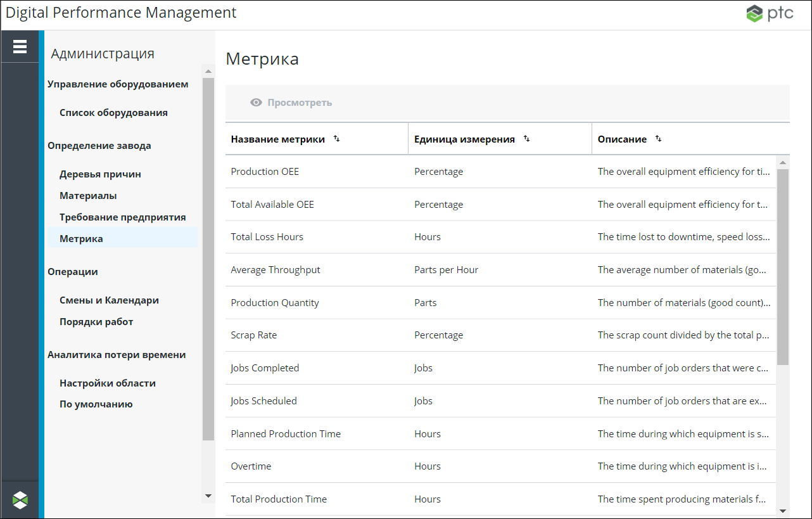Select the Production OEE row
The image size is (812, 519).
500,172
